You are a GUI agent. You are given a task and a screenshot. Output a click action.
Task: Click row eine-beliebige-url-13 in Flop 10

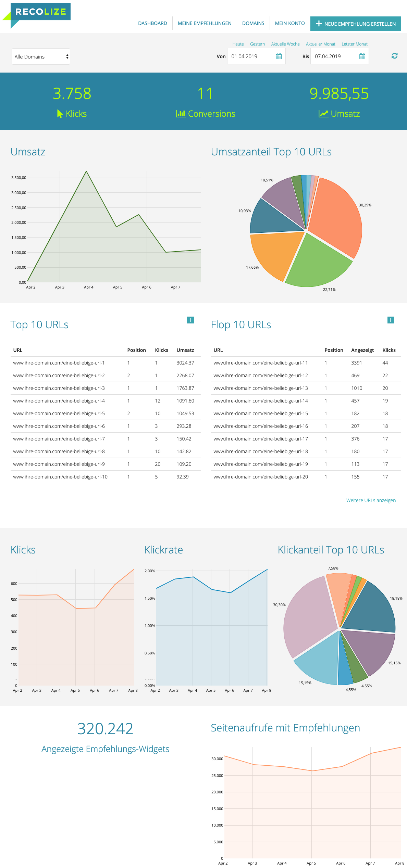click(306, 388)
